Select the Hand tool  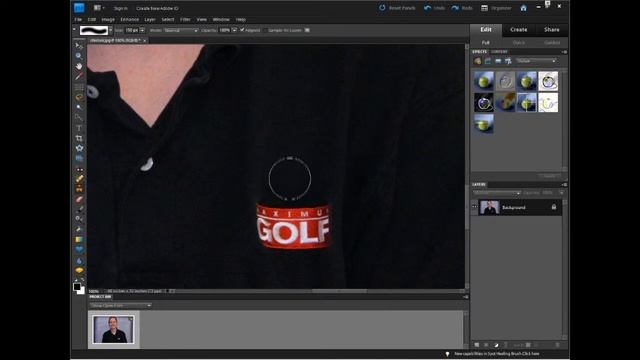coord(79,66)
